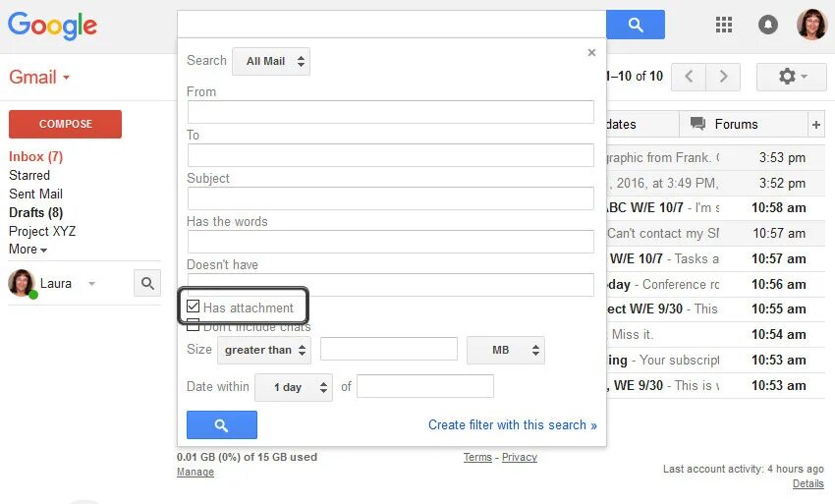Go to previous page of messages
The height and width of the screenshot is (504, 835).
tap(689, 77)
